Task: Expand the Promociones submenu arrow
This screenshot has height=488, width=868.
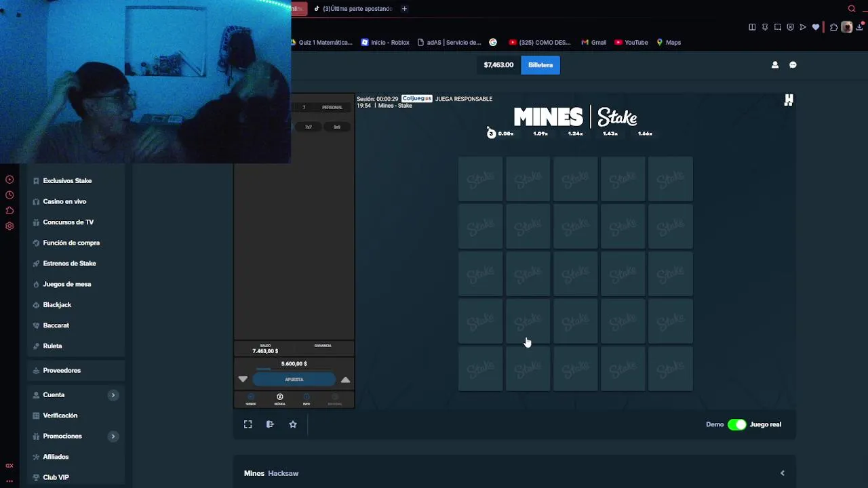Action: point(113,436)
